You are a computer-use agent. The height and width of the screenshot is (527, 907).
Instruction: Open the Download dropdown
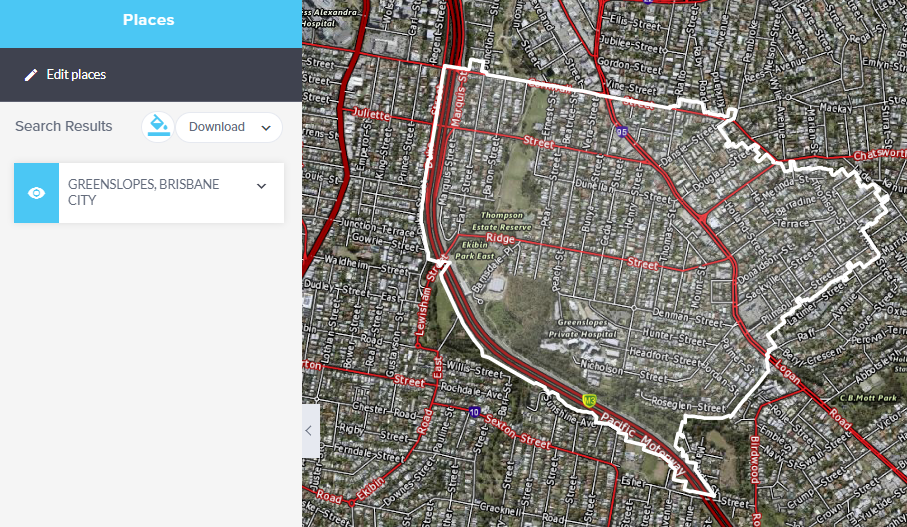[229, 127]
